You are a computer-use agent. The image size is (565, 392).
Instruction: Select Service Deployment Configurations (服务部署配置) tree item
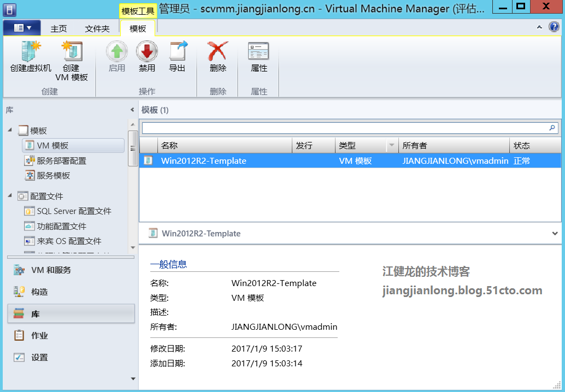click(55, 161)
